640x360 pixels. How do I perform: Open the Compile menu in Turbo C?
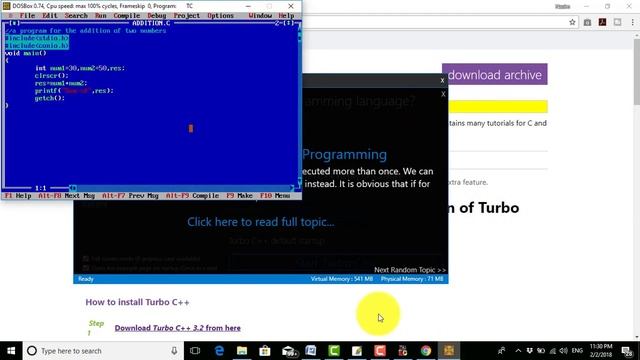pyautogui.click(x=127, y=16)
